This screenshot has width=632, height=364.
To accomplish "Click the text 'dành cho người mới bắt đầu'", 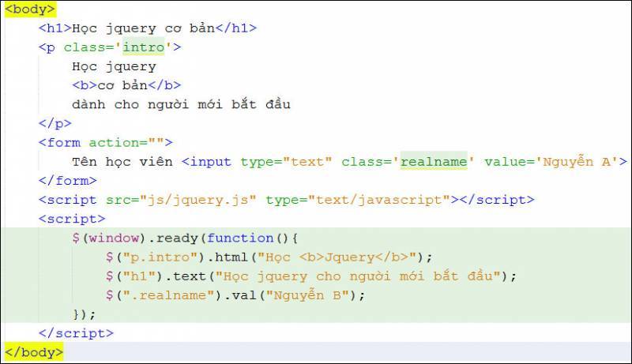I will (x=181, y=104).
